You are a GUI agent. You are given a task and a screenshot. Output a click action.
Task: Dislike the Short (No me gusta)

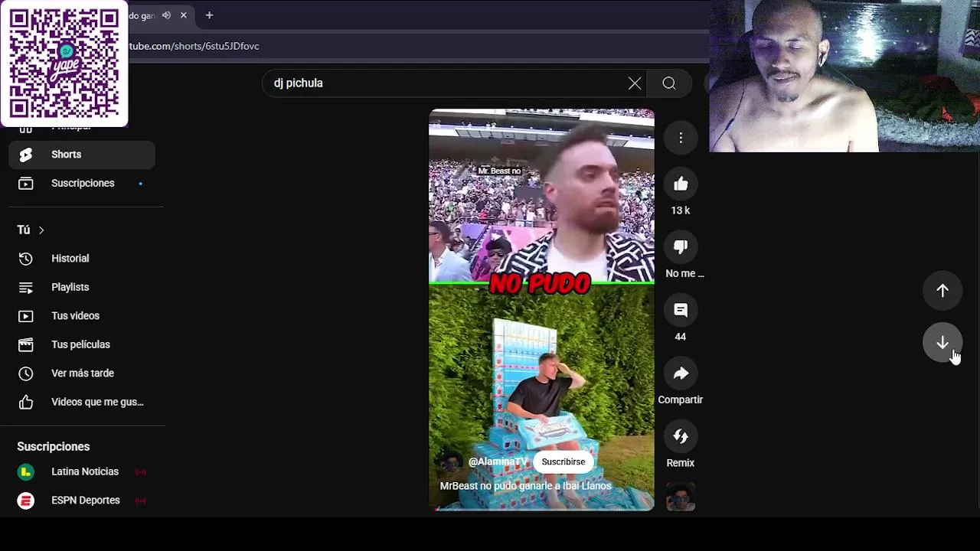[681, 247]
